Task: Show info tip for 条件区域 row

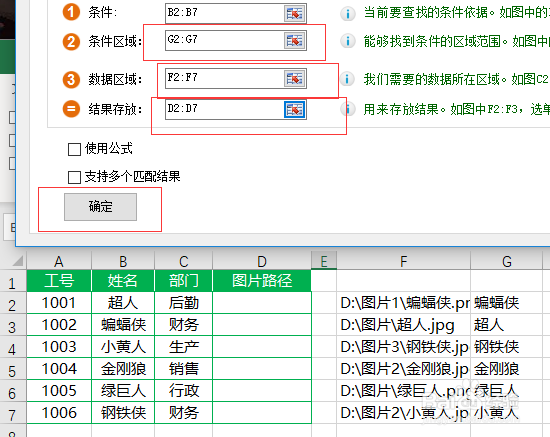Action: (x=348, y=41)
